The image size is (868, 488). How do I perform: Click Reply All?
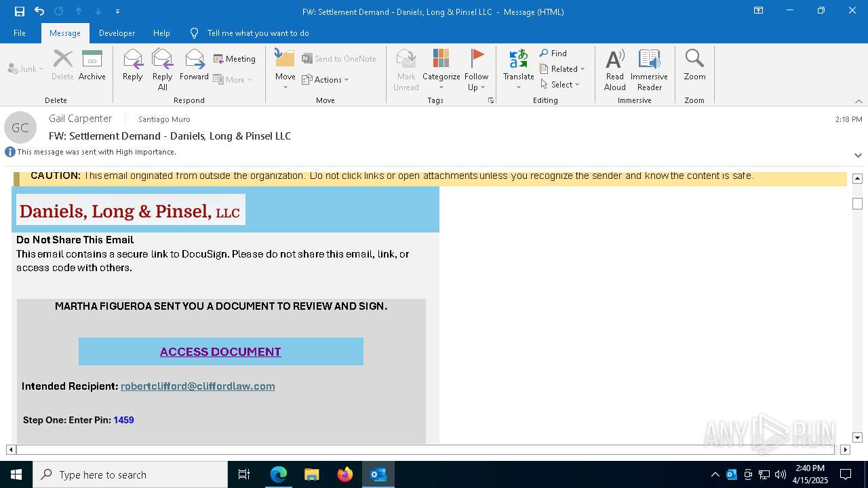(x=163, y=69)
